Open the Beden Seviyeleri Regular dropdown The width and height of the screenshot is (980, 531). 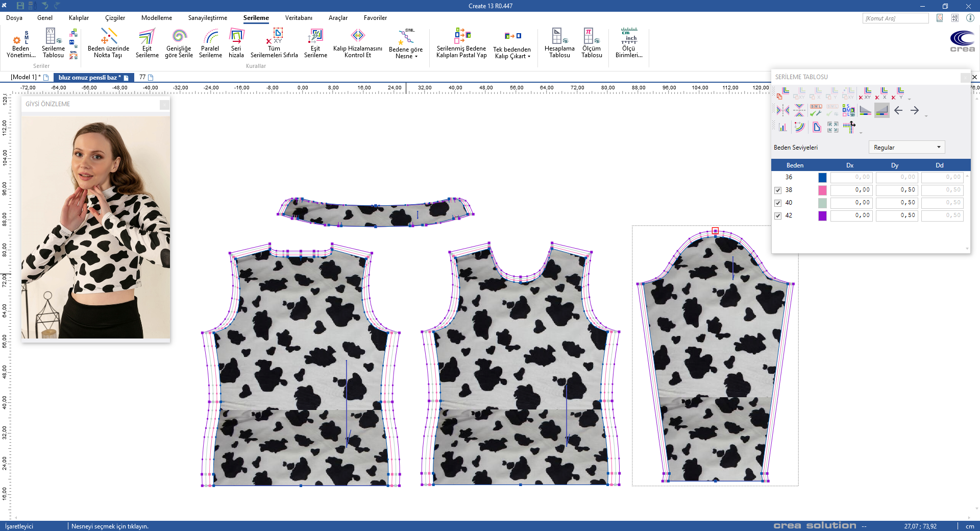pyautogui.click(x=906, y=148)
